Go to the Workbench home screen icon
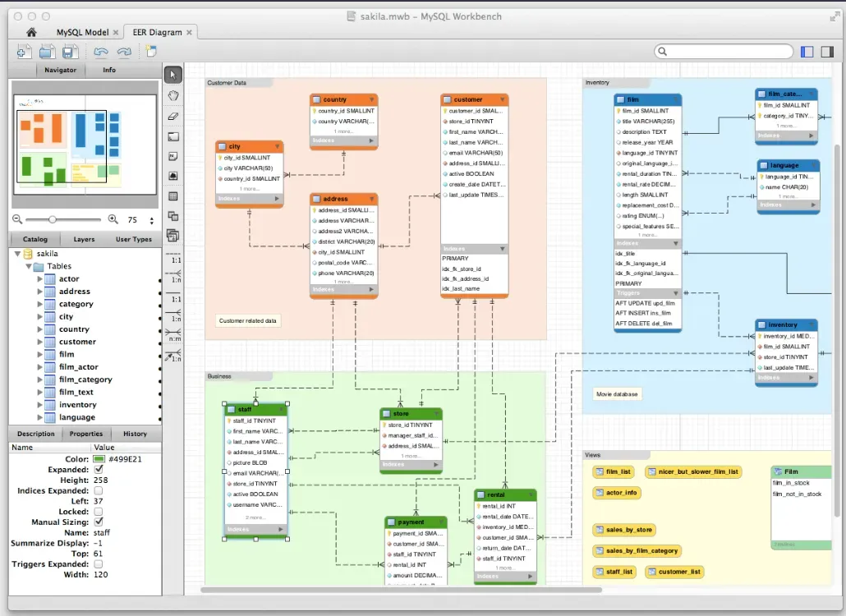The width and height of the screenshot is (846, 616). pos(31,32)
